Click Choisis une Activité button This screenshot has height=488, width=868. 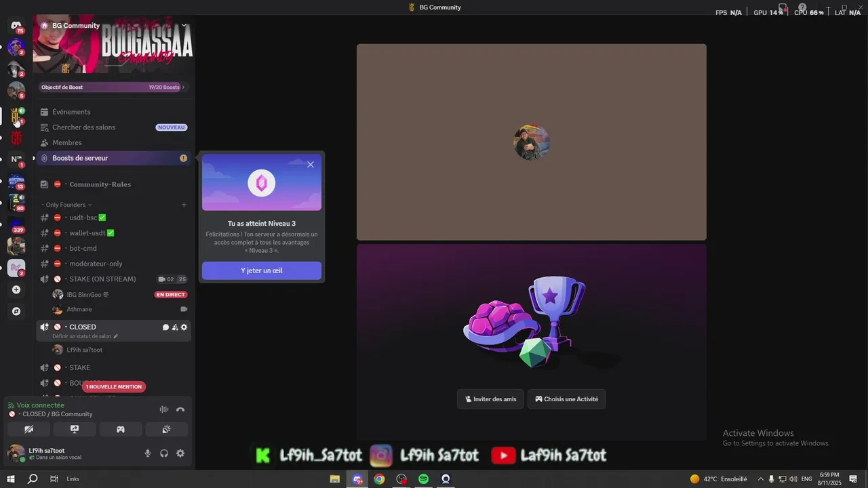567,399
